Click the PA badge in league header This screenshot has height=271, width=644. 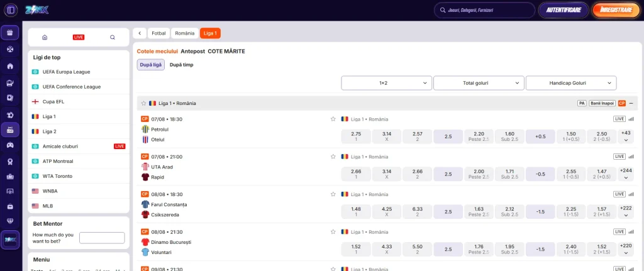pos(582,104)
